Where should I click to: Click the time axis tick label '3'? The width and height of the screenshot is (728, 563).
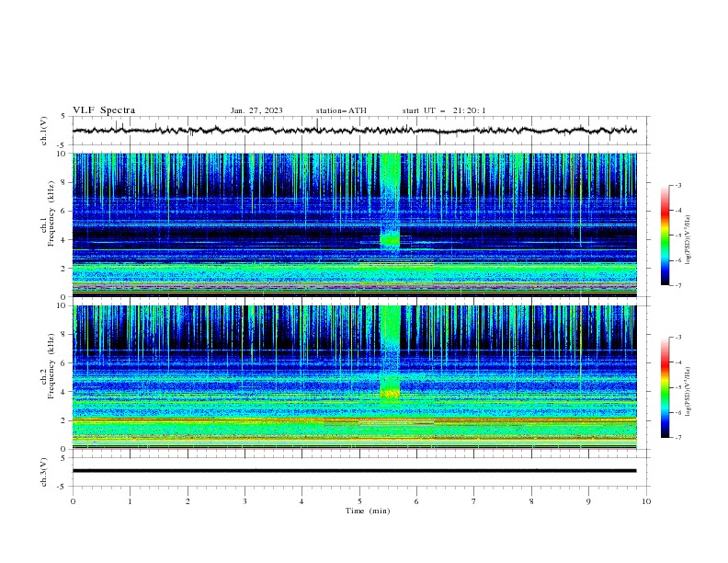tap(245, 501)
